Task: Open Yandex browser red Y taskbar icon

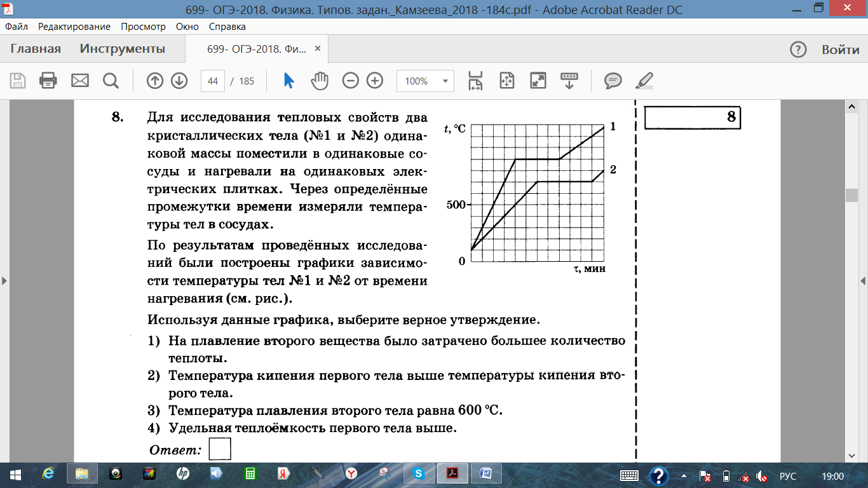Action: 351,474
